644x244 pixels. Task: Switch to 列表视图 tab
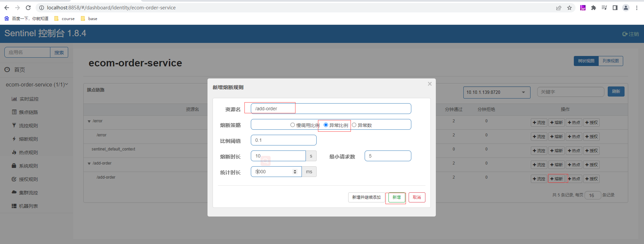tap(611, 61)
